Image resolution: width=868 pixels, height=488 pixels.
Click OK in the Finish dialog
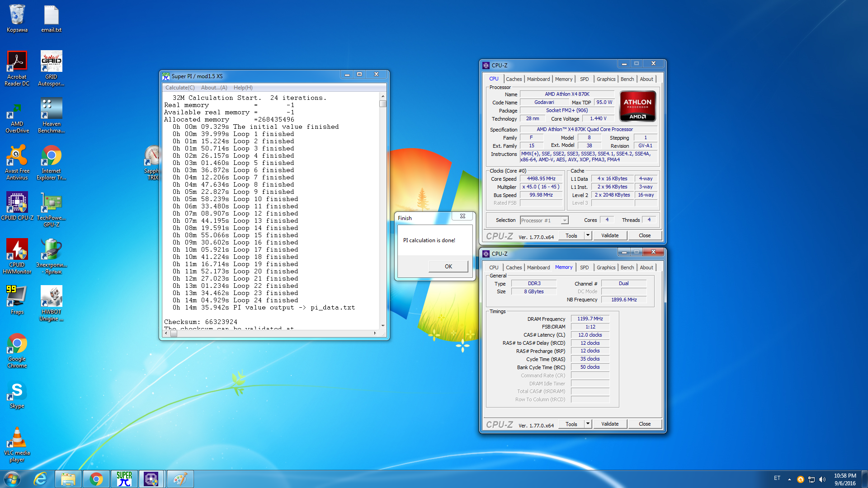click(448, 267)
